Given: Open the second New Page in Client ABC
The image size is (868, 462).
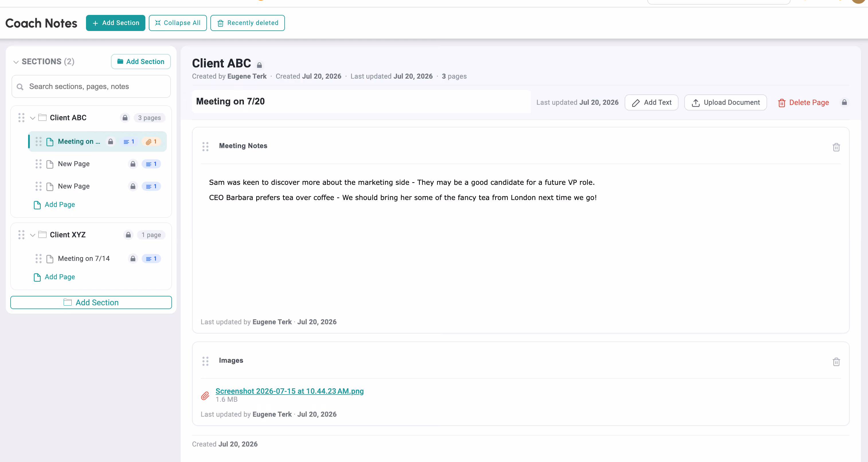Looking at the screenshot, I should point(74,186).
